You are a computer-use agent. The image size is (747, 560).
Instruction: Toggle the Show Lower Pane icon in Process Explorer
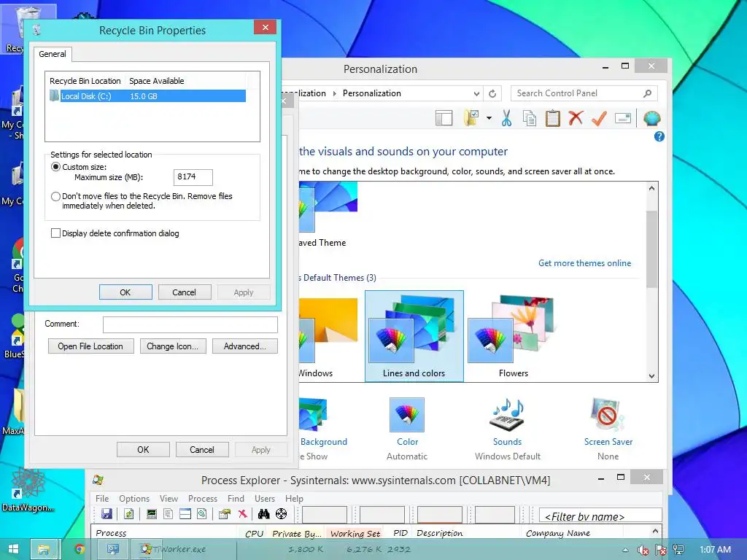tap(185, 513)
